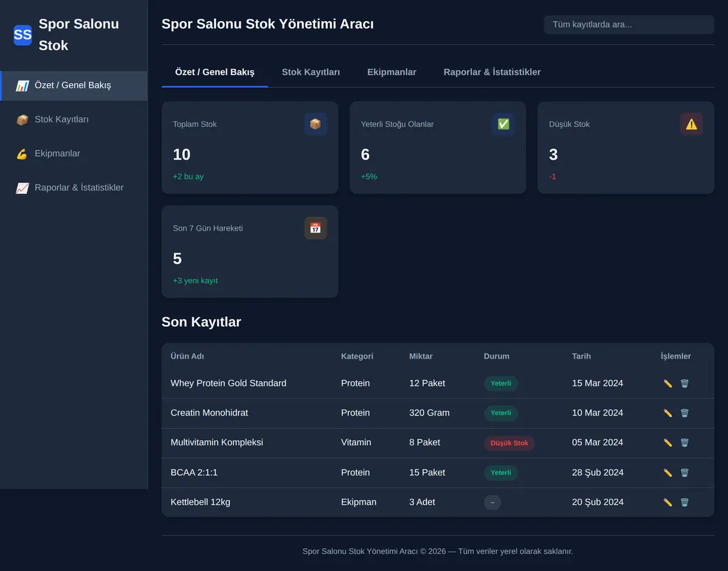Edit the Whey Protein Gold Standard record
The height and width of the screenshot is (571, 728).
point(668,383)
